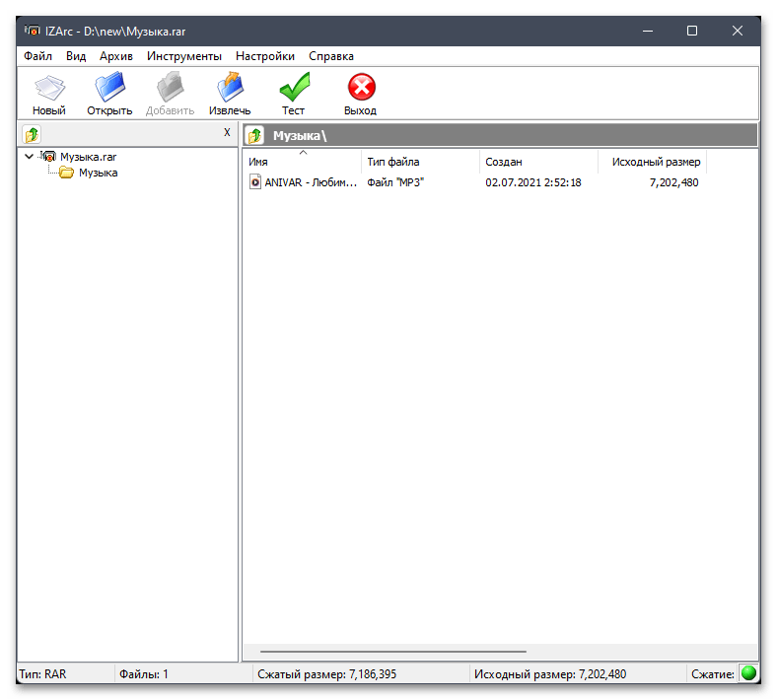Click the Сжатие: label in status bar

pyautogui.click(x=713, y=673)
